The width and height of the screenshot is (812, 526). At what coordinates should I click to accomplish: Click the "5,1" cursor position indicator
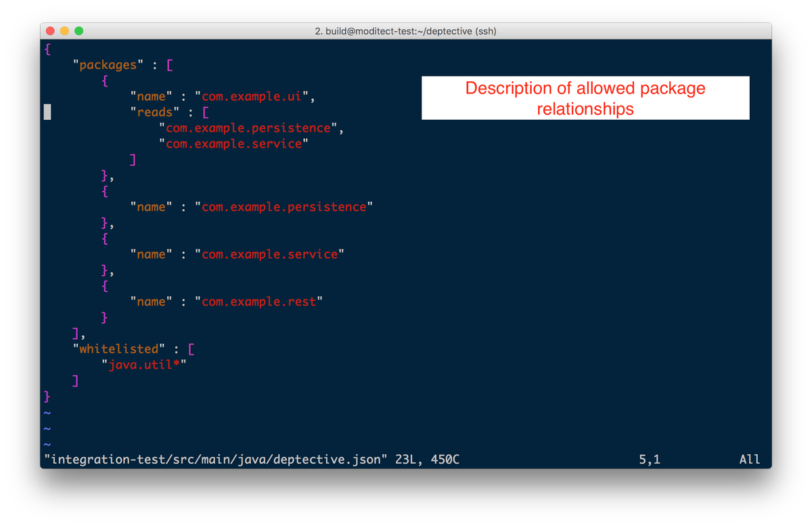(650, 459)
